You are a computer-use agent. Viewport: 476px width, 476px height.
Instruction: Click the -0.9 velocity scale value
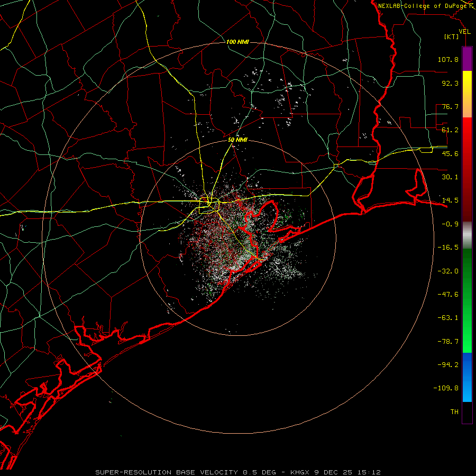point(450,224)
